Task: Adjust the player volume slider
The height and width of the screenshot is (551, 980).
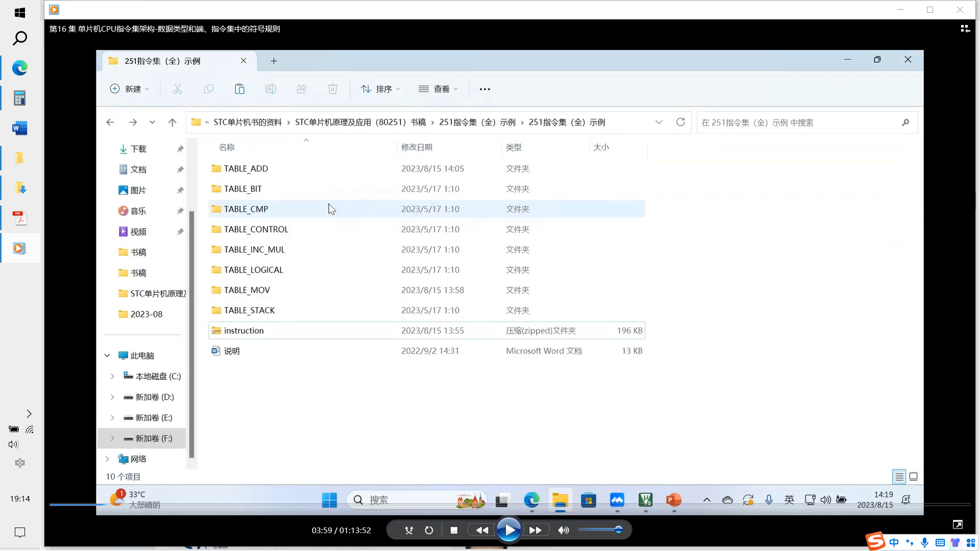Action: click(600, 530)
